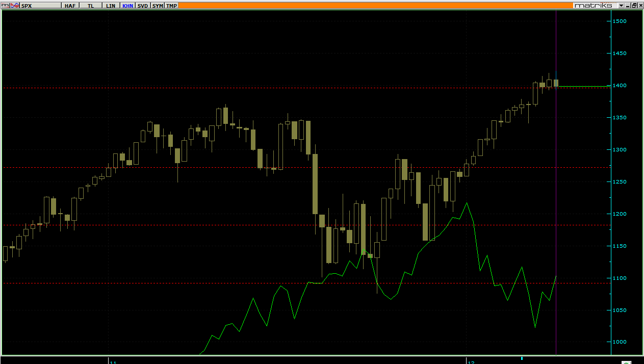Click the 1200 price axis label
The image size is (644, 364).
click(620, 214)
